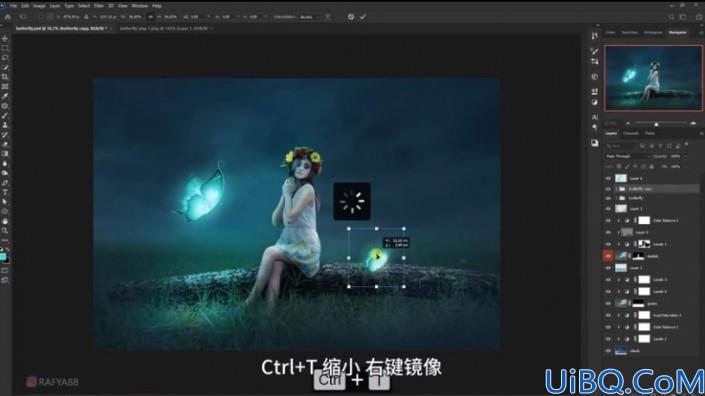Switch to the second document tab

click(164, 28)
